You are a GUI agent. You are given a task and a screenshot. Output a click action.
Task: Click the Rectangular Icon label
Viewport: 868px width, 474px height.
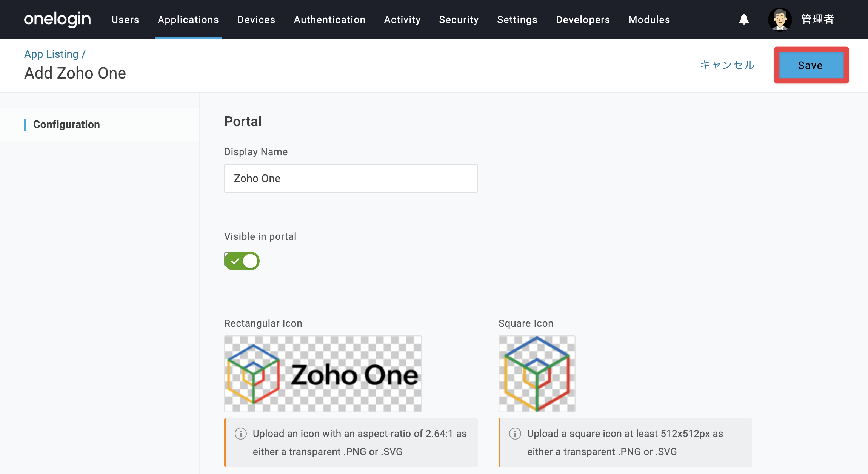[x=263, y=323]
